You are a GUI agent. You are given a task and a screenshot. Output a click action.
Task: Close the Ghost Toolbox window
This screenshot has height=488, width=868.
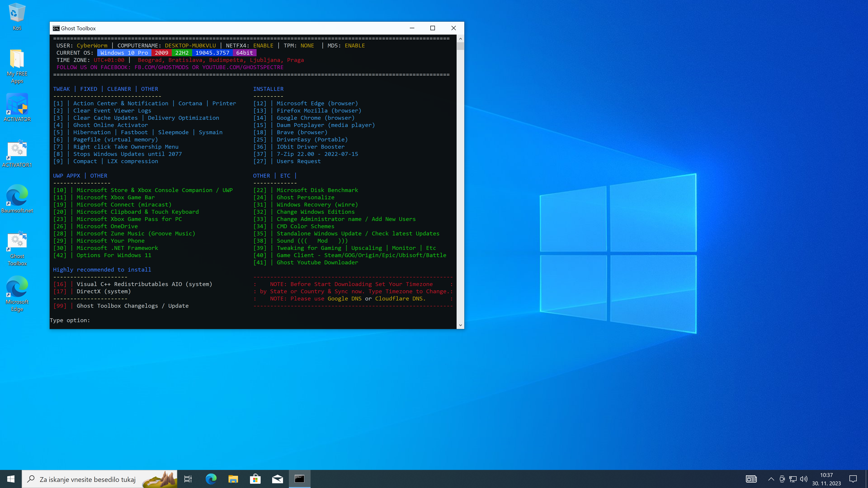tap(453, 28)
